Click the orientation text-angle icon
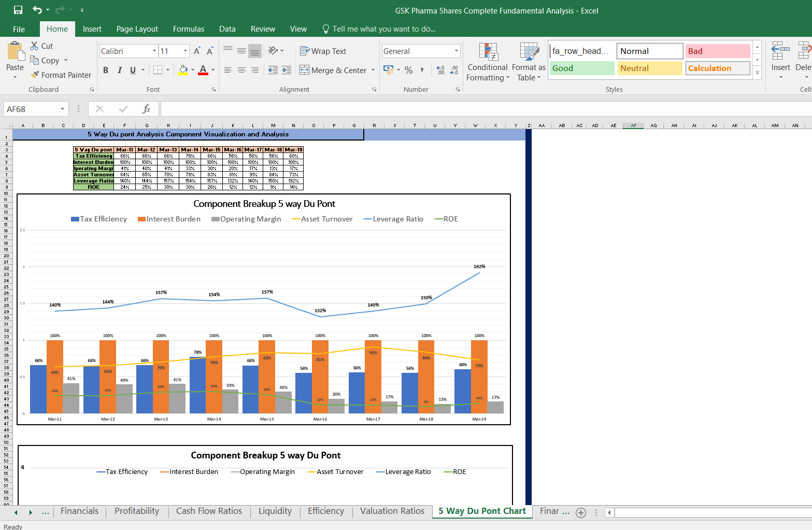This screenshot has height=530, width=812. (x=273, y=51)
